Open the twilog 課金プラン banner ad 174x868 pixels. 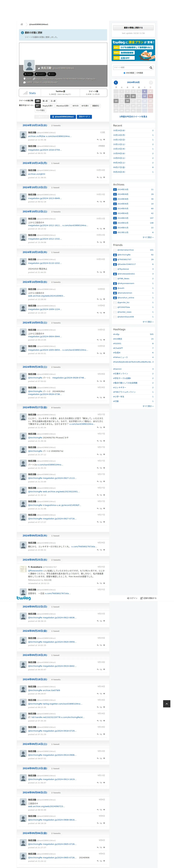133,50
